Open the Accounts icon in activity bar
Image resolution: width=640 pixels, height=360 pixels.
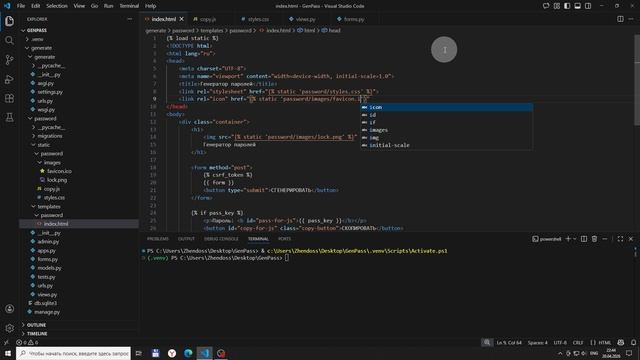9,309
